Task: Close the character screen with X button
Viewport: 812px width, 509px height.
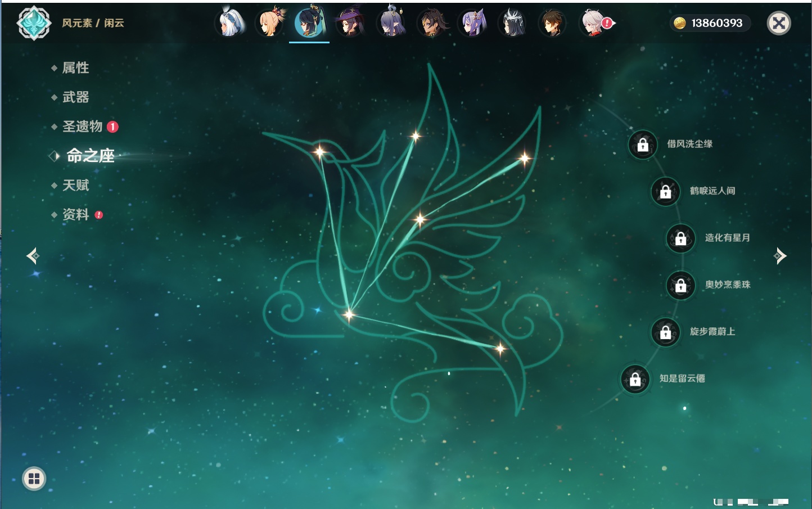Action: pyautogui.click(x=779, y=23)
